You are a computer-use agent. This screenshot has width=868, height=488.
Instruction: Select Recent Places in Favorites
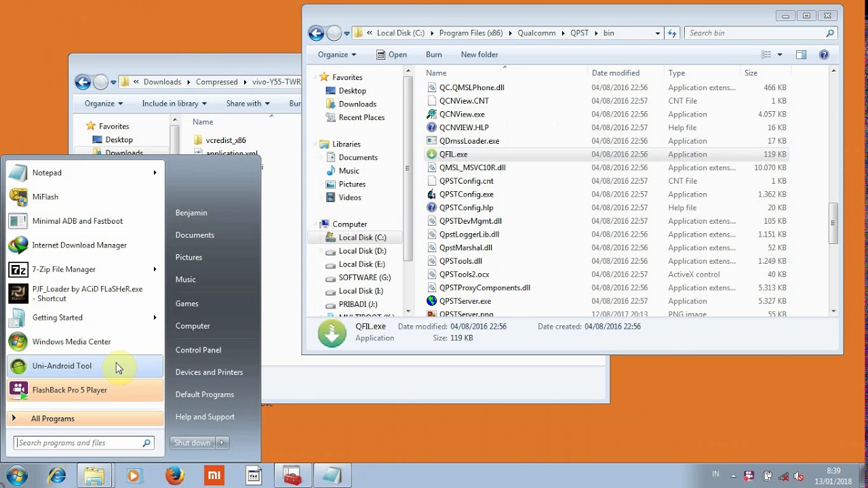(x=361, y=117)
